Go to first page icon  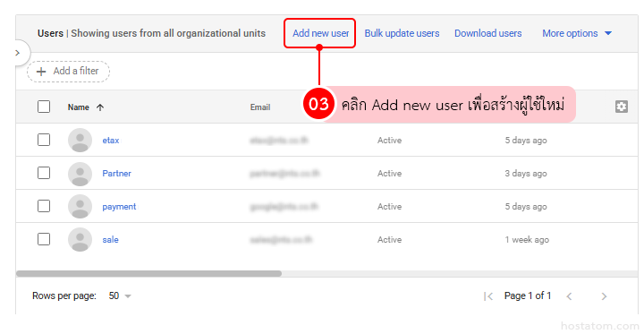[x=488, y=296]
